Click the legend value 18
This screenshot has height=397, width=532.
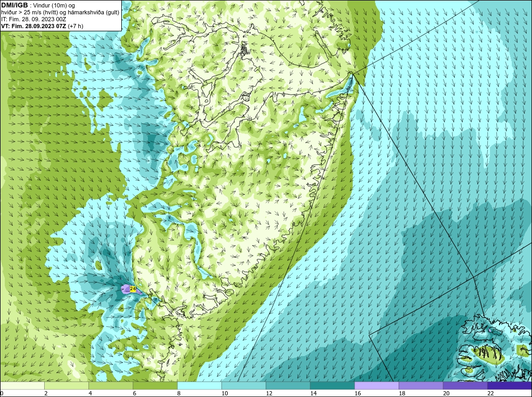402,393
